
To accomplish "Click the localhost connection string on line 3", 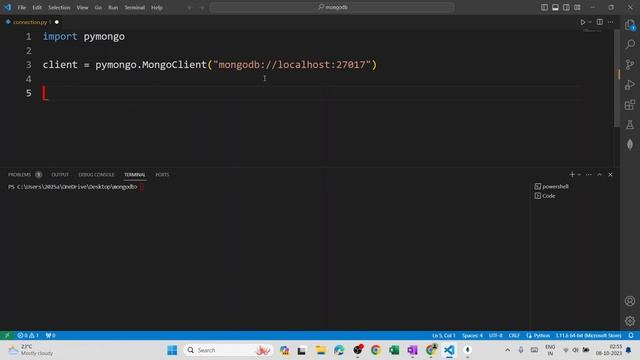I will coord(292,64).
